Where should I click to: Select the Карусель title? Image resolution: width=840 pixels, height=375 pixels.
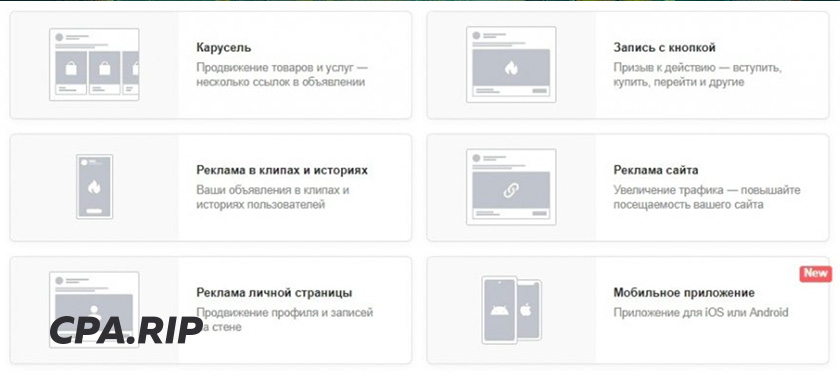[223, 48]
